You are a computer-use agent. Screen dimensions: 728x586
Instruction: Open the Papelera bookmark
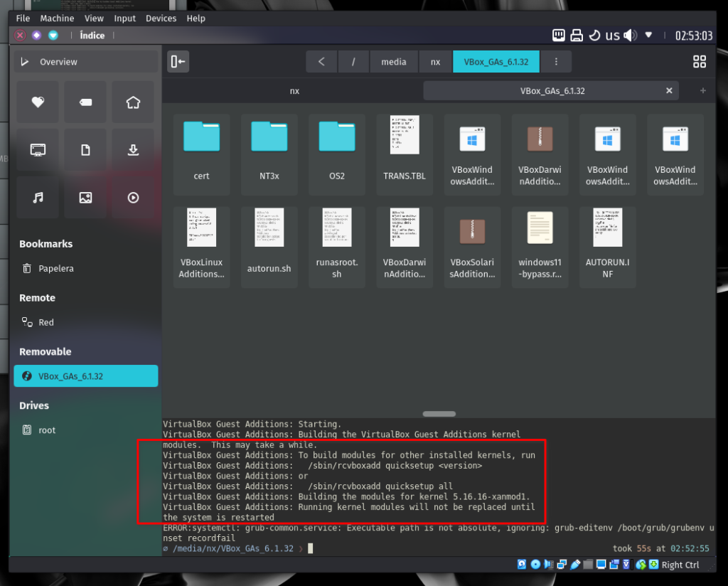85,268
